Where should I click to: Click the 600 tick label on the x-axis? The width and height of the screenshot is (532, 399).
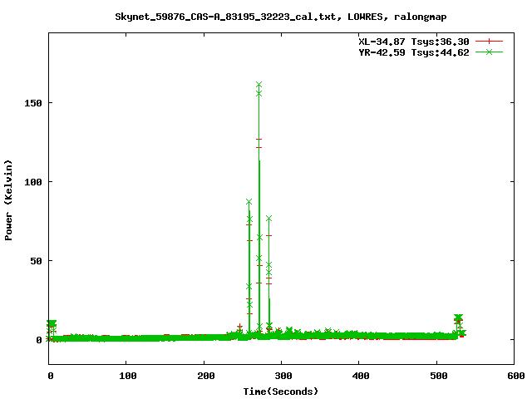pyautogui.click(x=515, y=376)
